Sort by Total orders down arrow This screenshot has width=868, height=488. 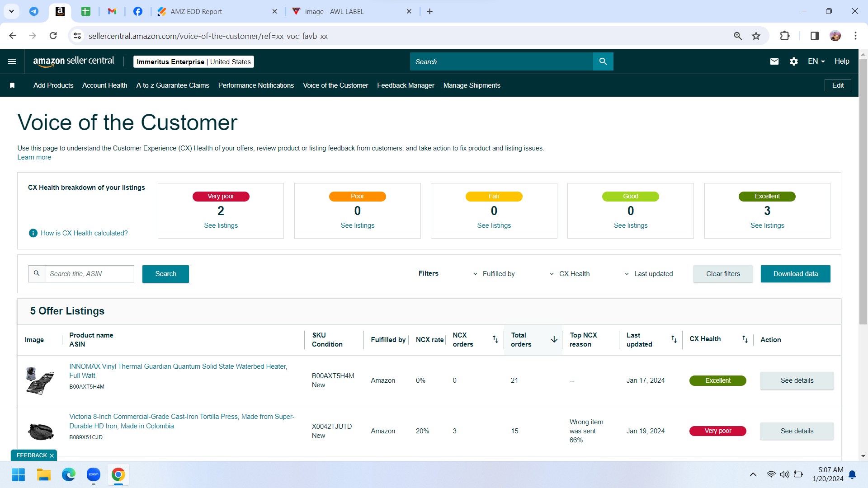[554, 339]
